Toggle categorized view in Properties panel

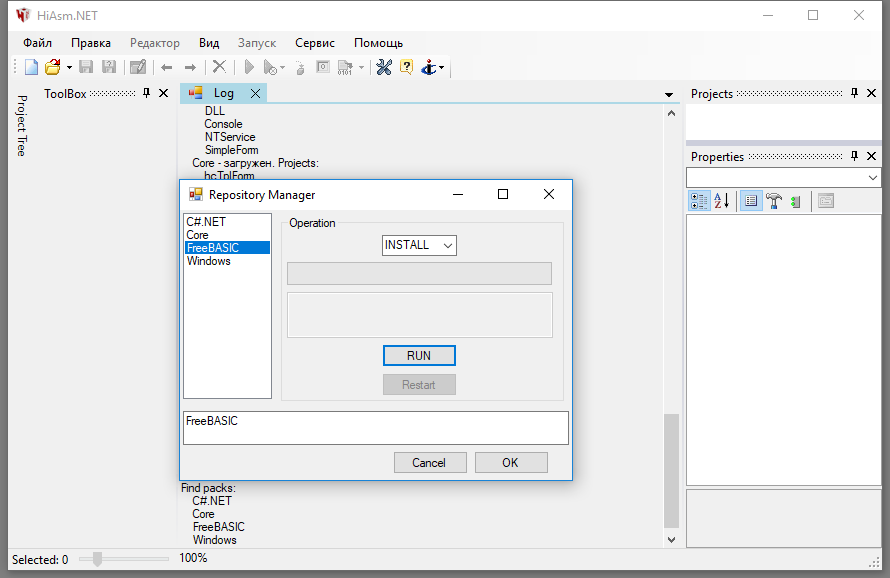[699, 201]
